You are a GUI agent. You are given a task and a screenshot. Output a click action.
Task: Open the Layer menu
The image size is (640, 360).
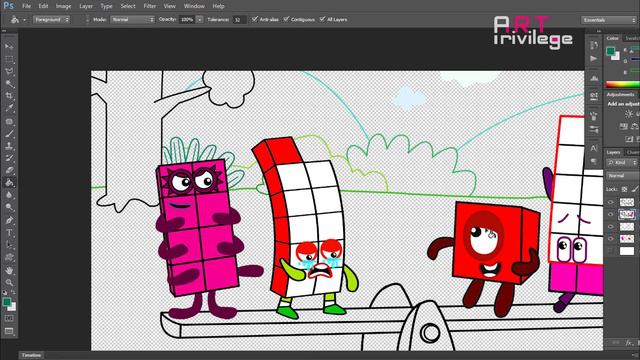tap(86, 6)
